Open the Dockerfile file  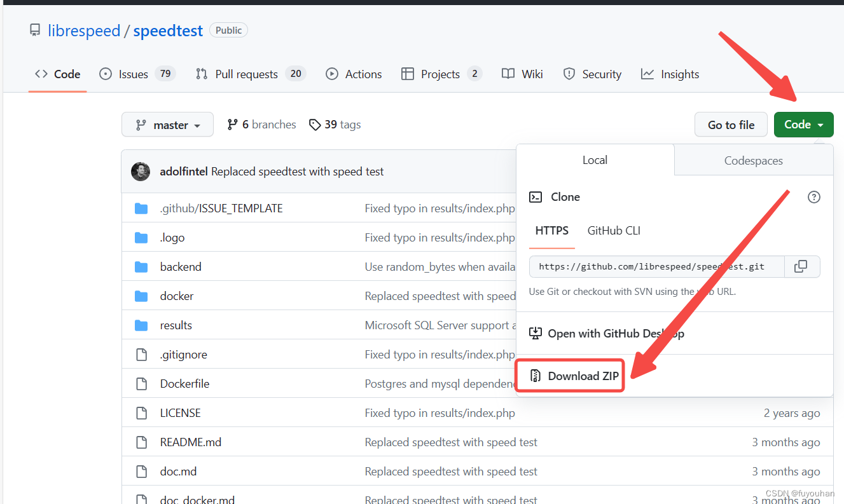pyautogui.click(x=185, y=384)
